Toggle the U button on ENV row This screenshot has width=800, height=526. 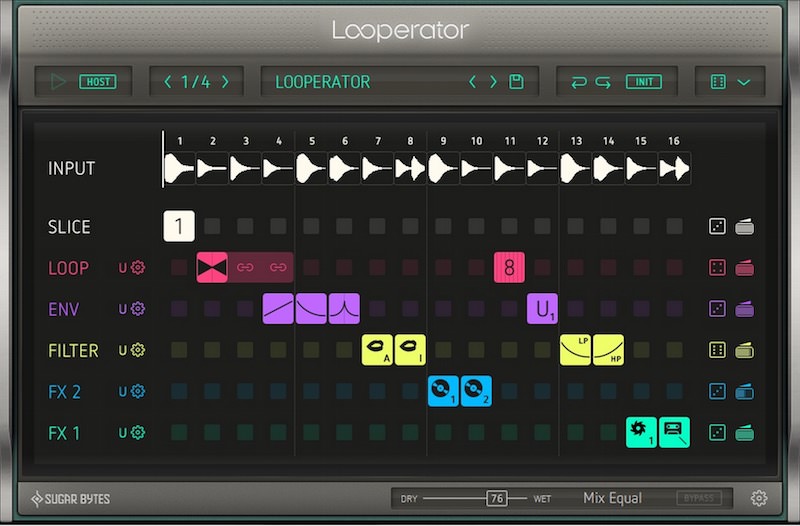pyautogui.click(x=122, y=309)
